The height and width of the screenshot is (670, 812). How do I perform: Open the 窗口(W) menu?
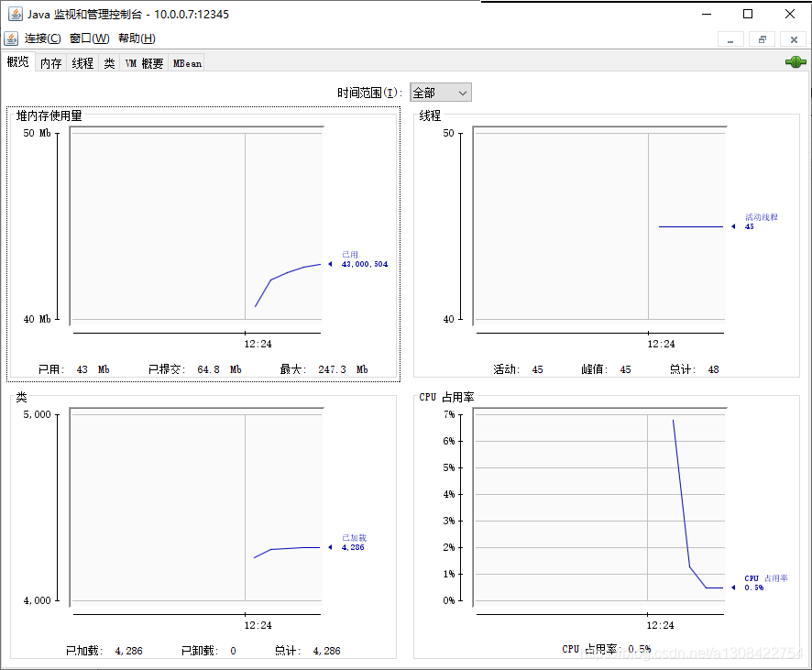tap(90, 38)
